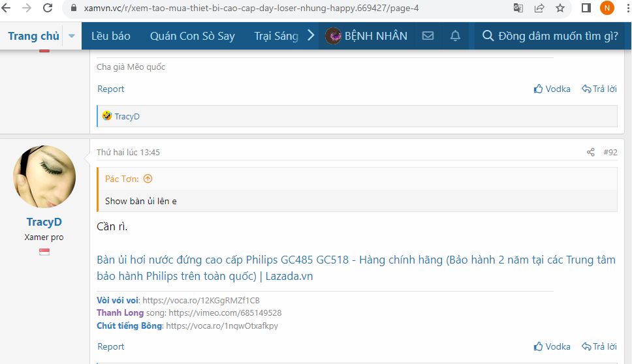The width and height of the screenshot is (632, 364).
Task: Click Trả lời on the top post
Action: click(x=599, y=89)
